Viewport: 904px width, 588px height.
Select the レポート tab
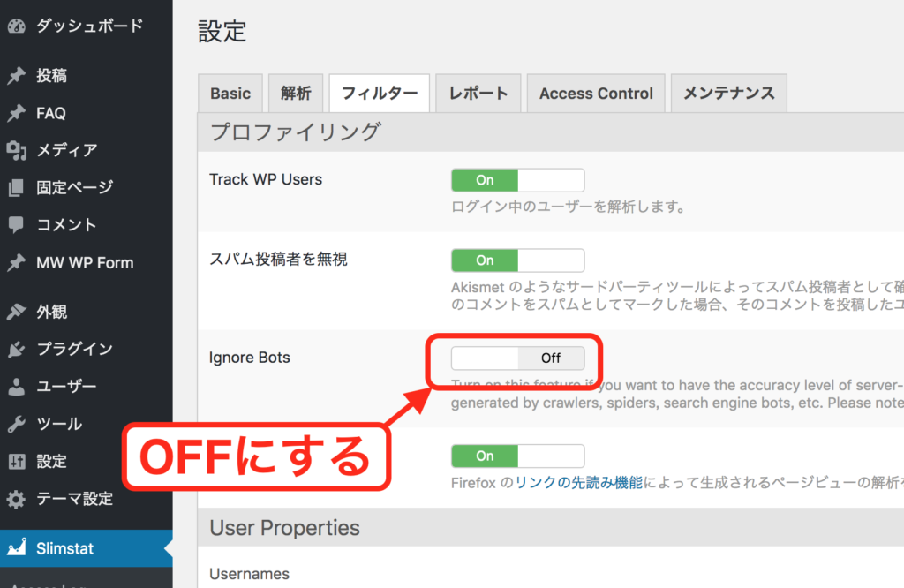coord(478,94)
